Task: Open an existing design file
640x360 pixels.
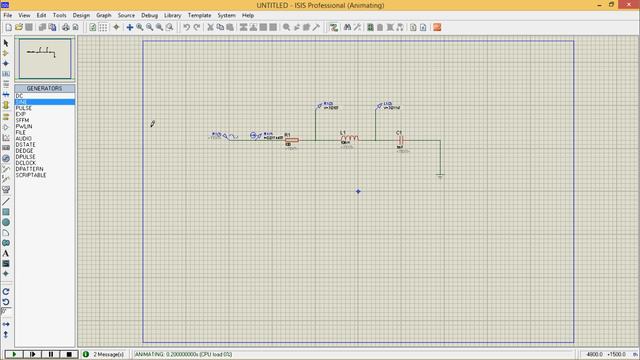Action: click(19, 27)
